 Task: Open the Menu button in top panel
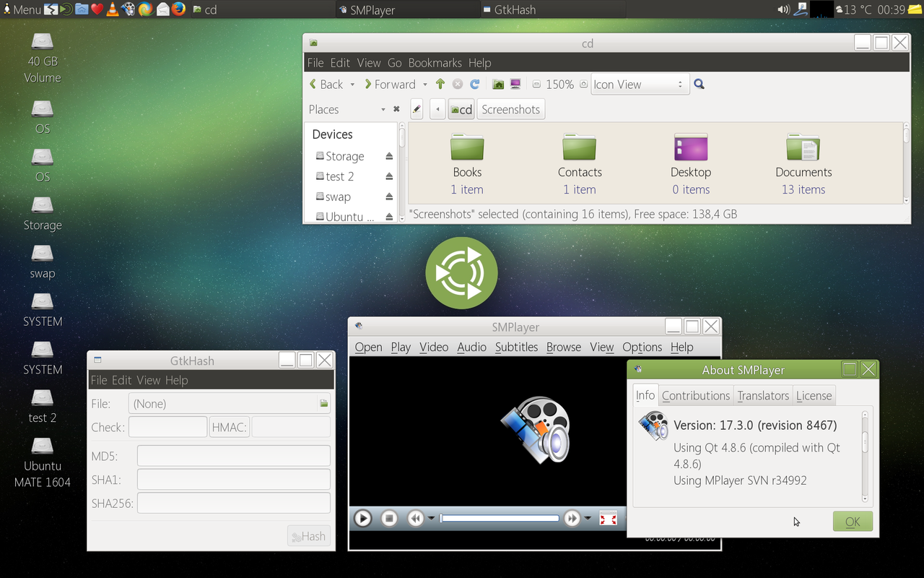click(22, 9)
